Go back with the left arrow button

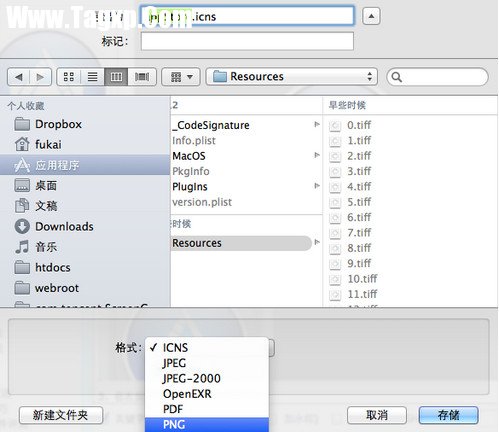click(18, 77)
